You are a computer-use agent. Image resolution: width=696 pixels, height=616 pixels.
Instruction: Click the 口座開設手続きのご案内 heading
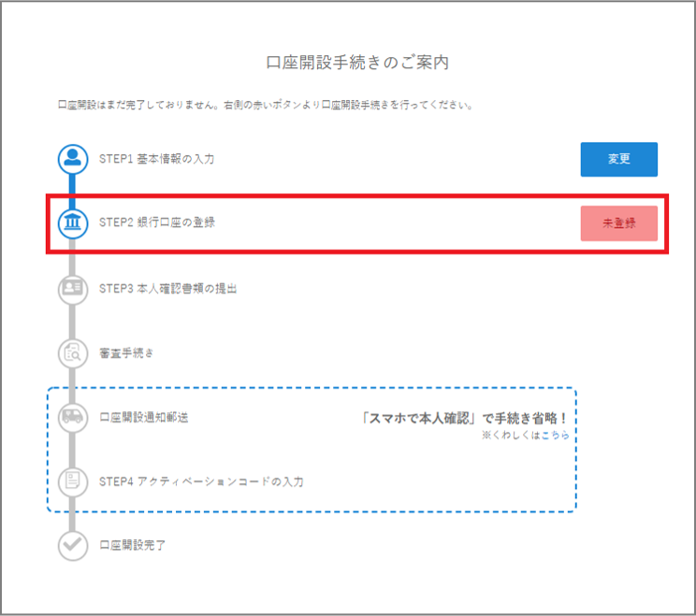click(x=357, y=63)
